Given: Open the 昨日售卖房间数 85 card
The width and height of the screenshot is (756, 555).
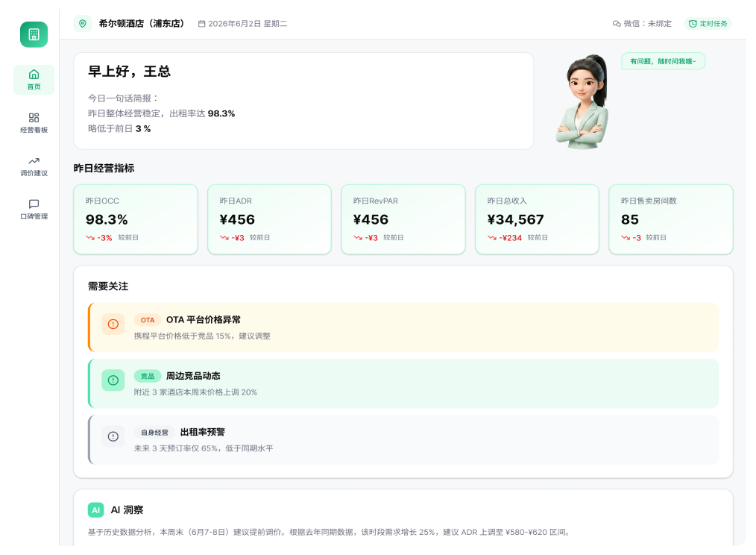Looking at the screenshot, I should [671, 219].
